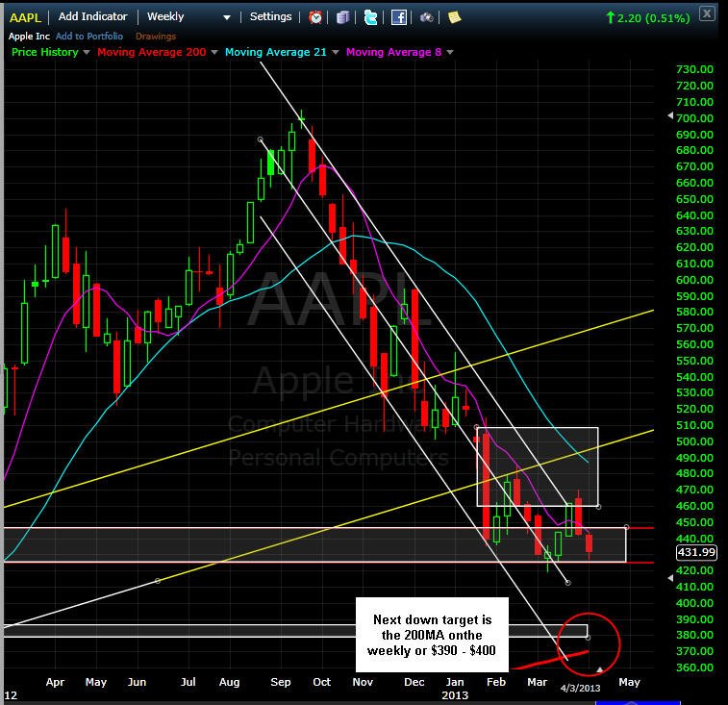Click the AAPL ticker symbol field

25,17
